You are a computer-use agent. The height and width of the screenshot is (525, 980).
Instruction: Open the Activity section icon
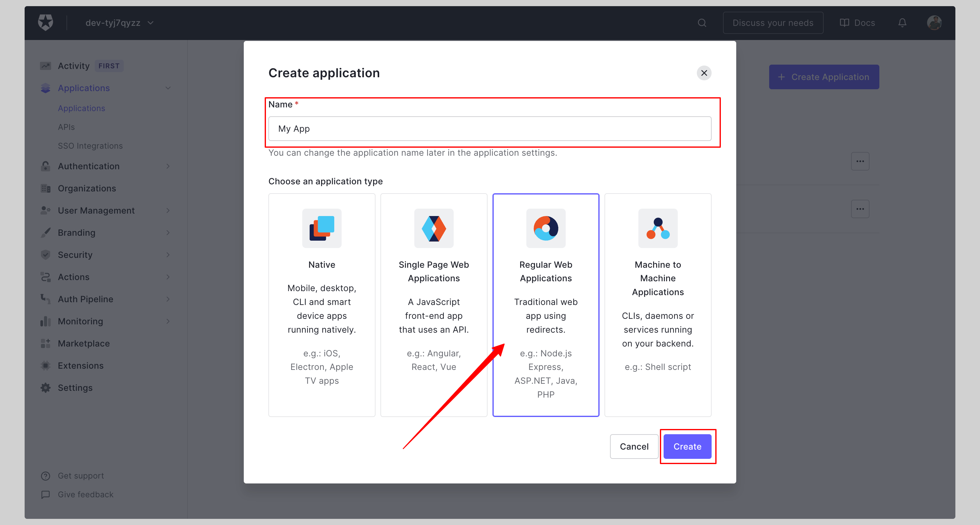click(x=45, y=66)
